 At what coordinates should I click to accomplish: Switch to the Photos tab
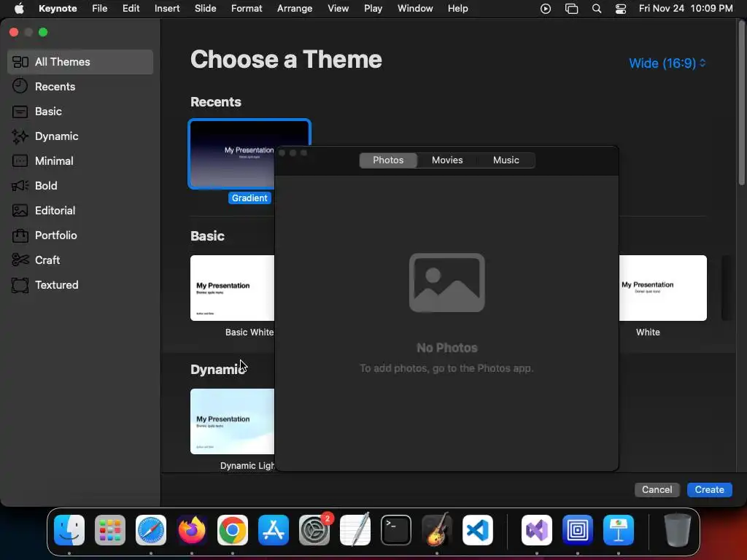(388, 160)
